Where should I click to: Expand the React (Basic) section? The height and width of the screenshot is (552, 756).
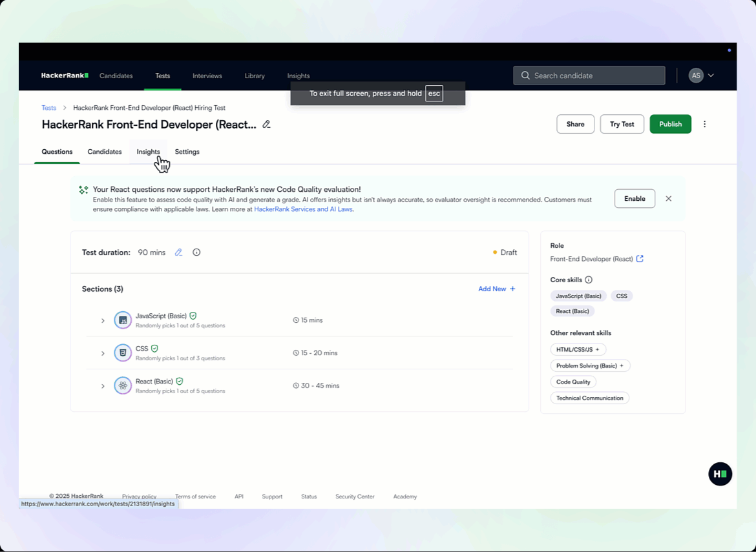click(x=103, y=386)
